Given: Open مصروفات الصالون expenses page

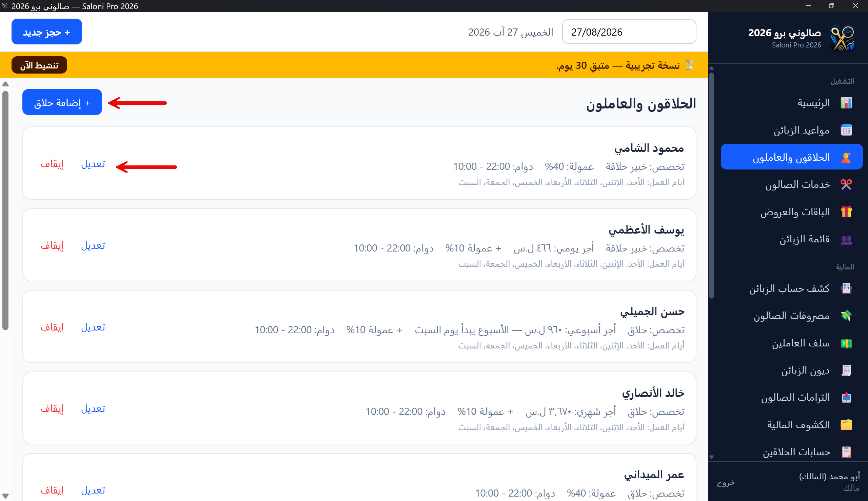Looking at the screenshot, I should point(792,316).
